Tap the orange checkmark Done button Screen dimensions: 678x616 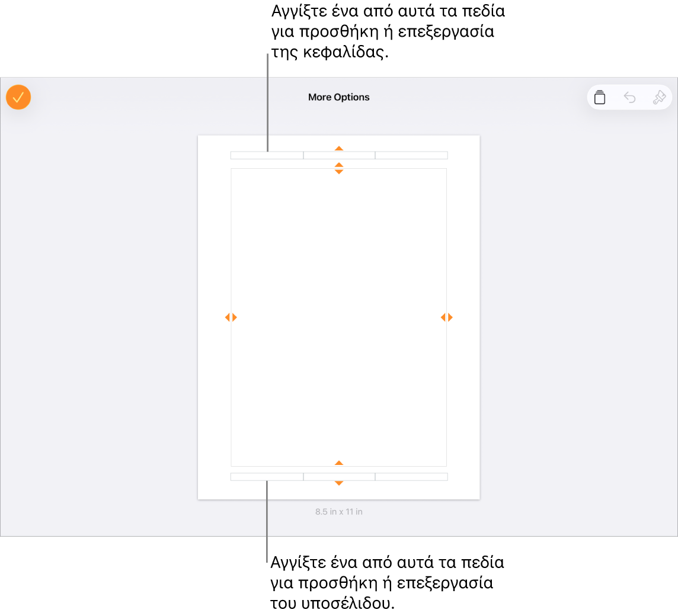pos(18,97)
